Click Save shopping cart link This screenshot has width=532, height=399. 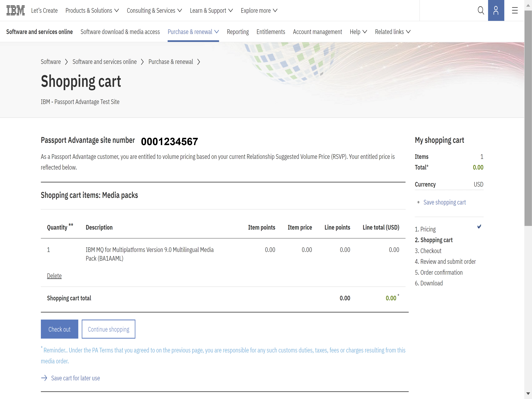click(444, 202)
